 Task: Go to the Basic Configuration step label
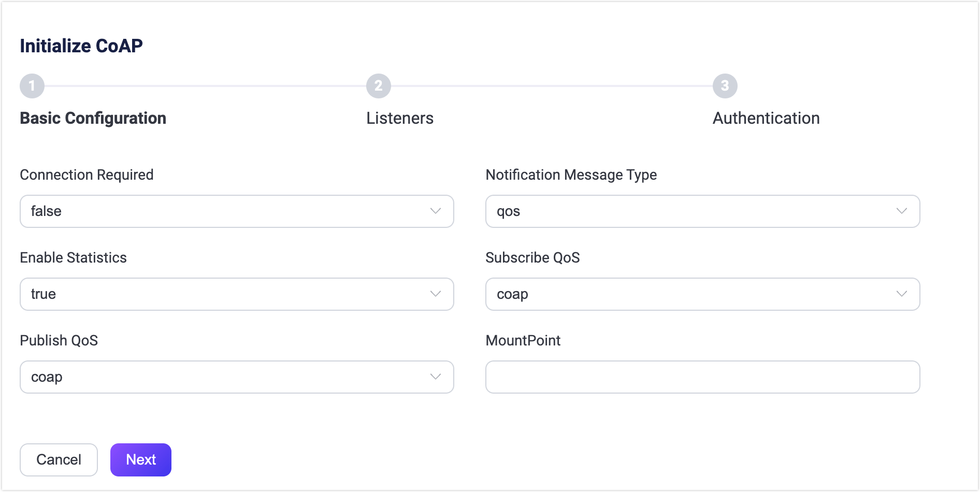pyautogui.click(x=93, y=118)
